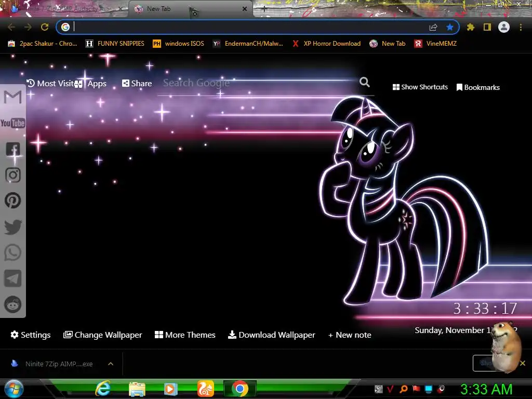This screenshot has width=532, height=399.
Task: Open XP Horror Download bookmark
Action: [326, 44]
